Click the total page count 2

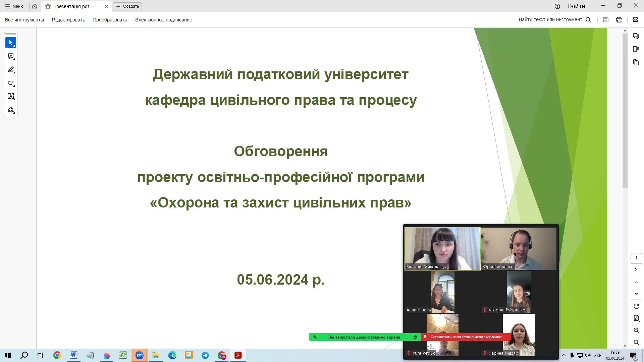tap(636, 269)
